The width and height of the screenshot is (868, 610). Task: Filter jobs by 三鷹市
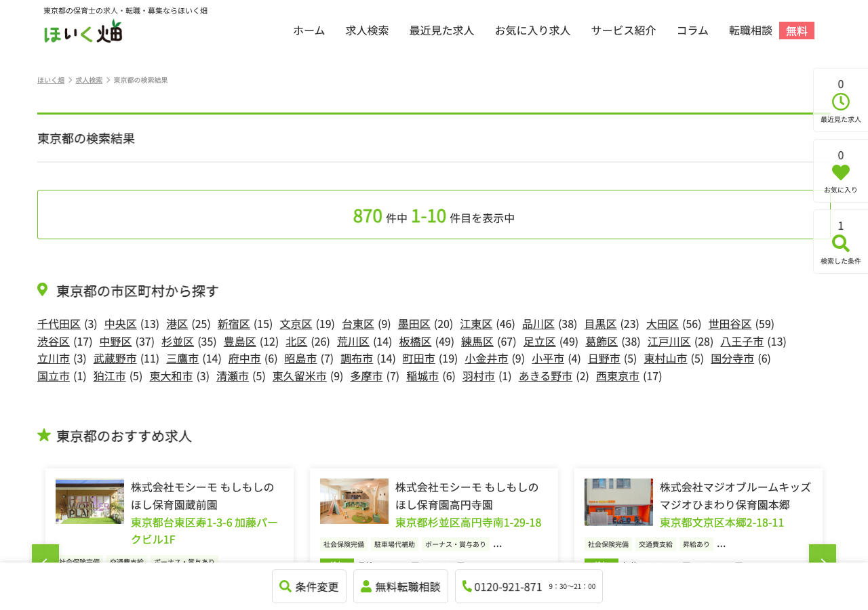click(x=182, y=359)
